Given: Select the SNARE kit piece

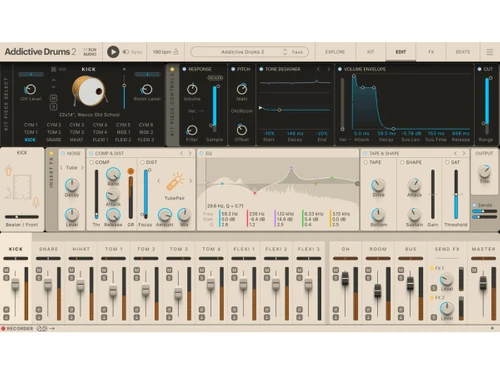Looking at the screenshot, I should [54, 140].
